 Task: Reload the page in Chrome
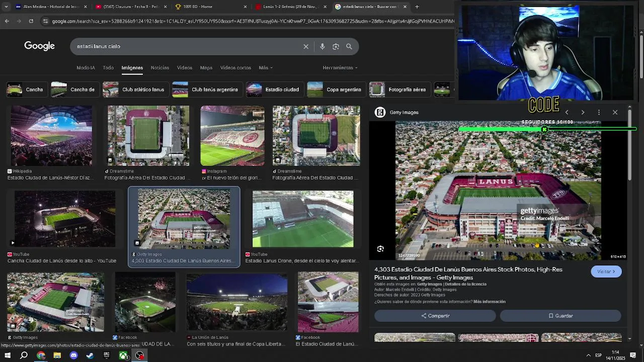point(31,21)
